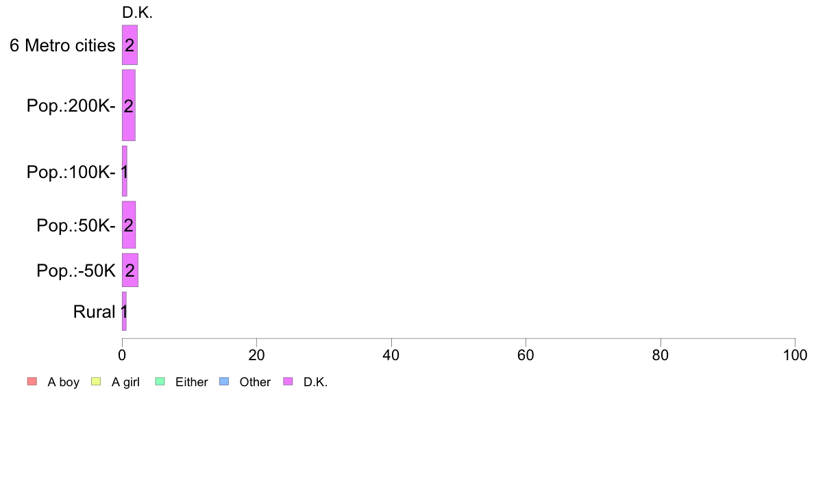Screen dimensions: 814x504
Task: Select the Pop.:50K- bar
Action: pyautogui.click(x=129, y=225)
